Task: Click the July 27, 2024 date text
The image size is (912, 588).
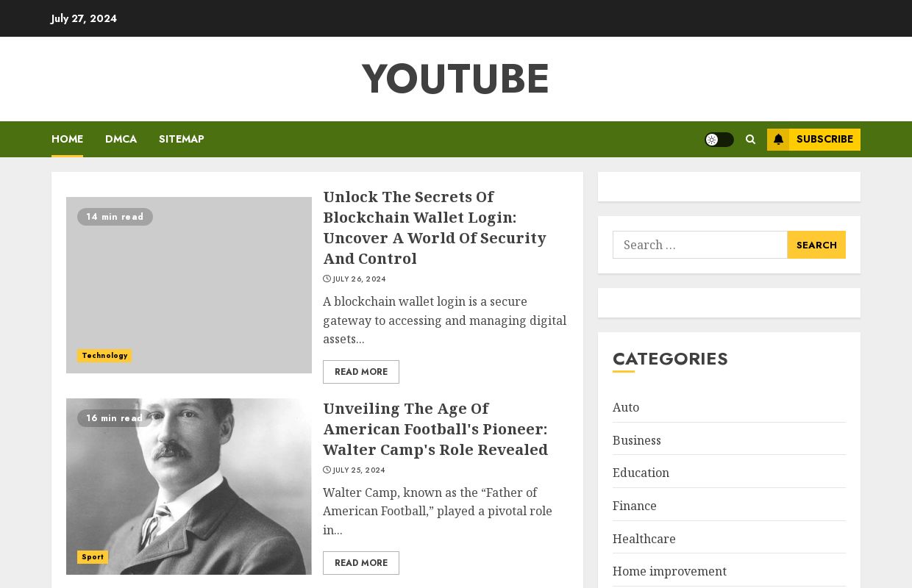Action: pyautogui.click(x=84, y=18)
